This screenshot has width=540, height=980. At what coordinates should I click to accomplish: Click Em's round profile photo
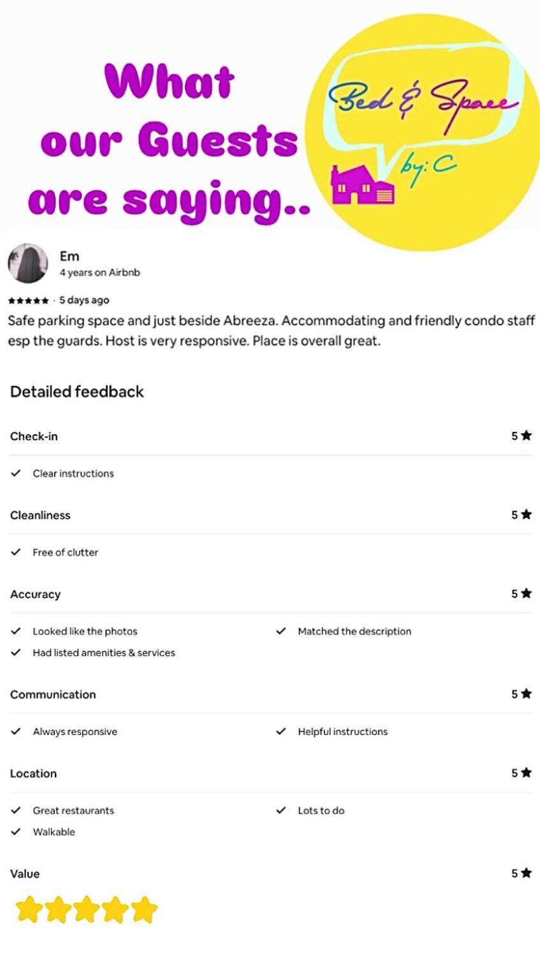click(28, 263)
